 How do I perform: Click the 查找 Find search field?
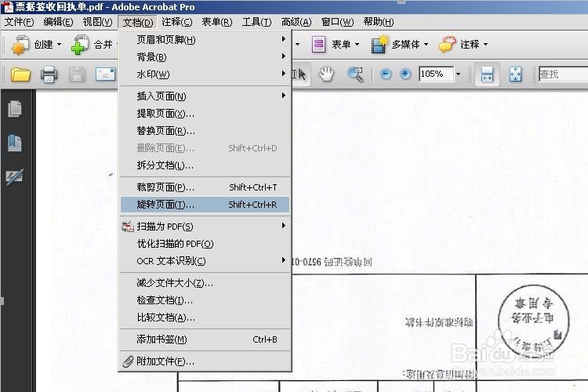pyautogui.click(x=563, y=74)
